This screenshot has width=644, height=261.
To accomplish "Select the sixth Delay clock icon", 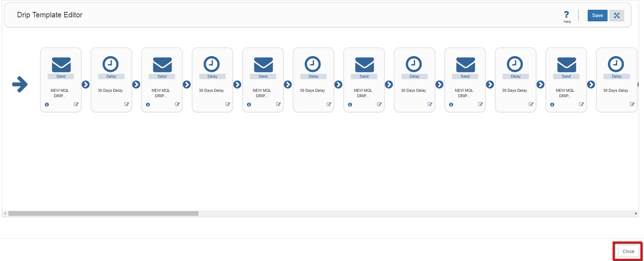I will (616, 64).
